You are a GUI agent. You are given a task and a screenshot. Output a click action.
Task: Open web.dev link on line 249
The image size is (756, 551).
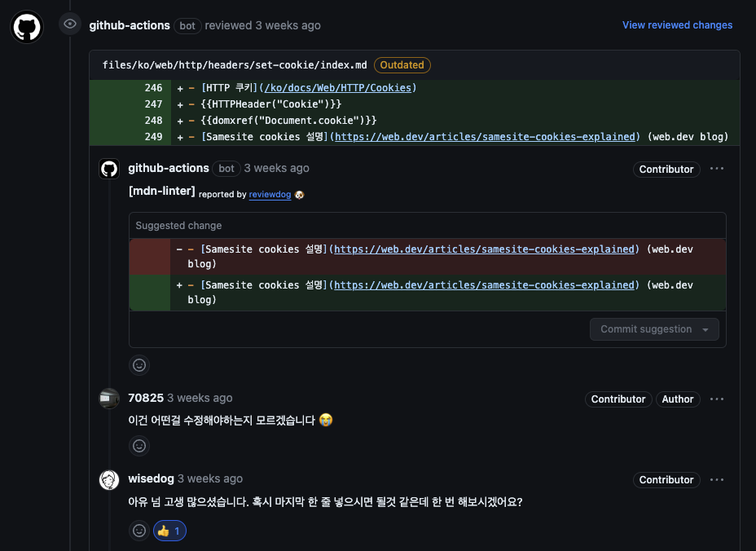click(x=485, y=137)
